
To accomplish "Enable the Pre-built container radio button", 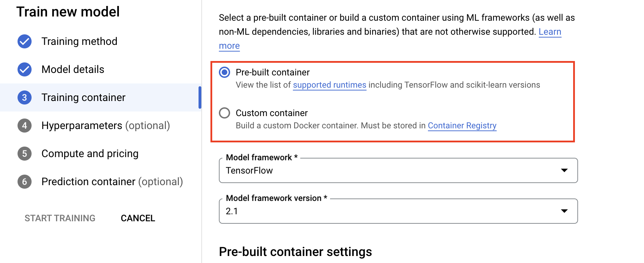I will (x=224, y=72).
